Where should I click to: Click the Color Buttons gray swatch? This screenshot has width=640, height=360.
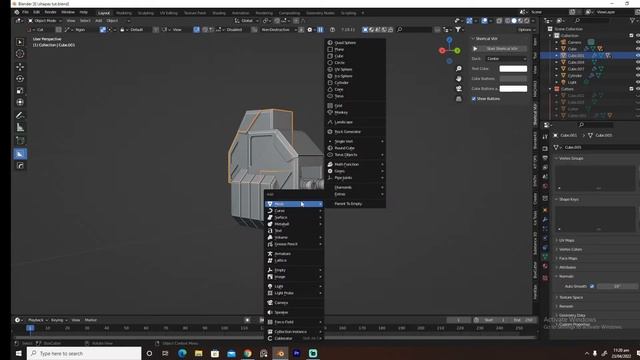513,78
